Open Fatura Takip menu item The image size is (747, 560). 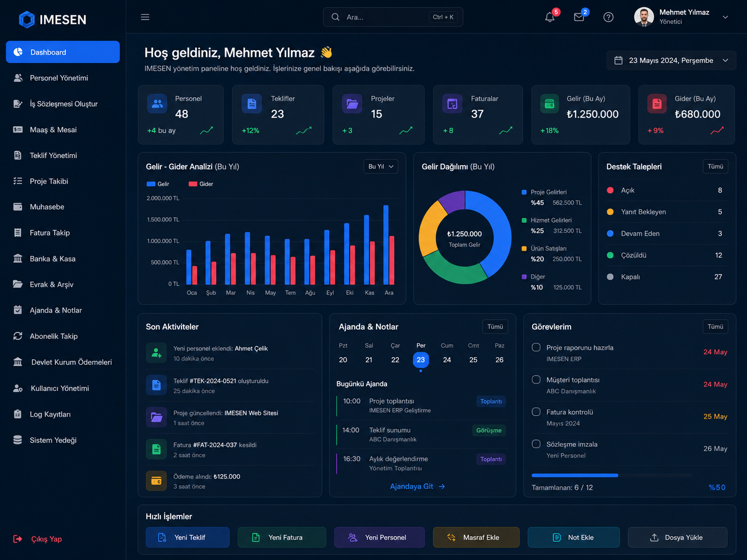pyautogui.click(x=63, y=233)
